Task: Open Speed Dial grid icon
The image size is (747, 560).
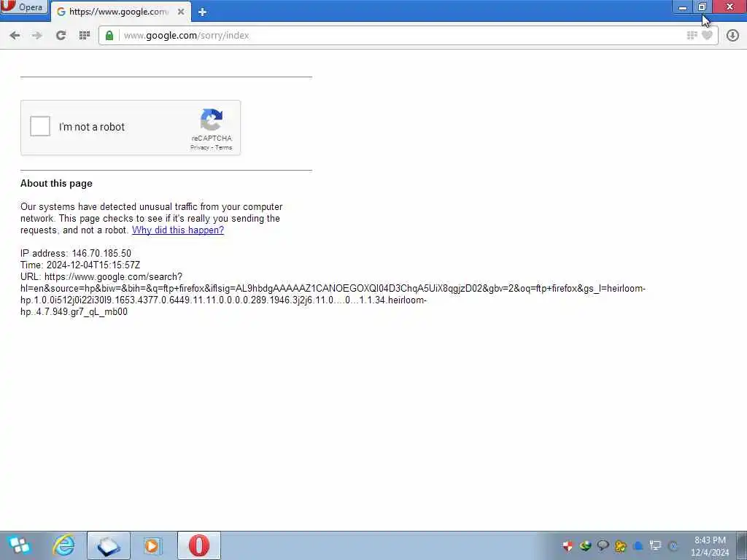Action: [85, 35]
